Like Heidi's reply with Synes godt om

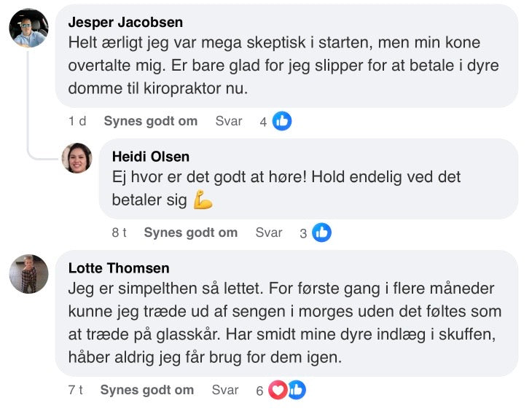pos(190,232)
